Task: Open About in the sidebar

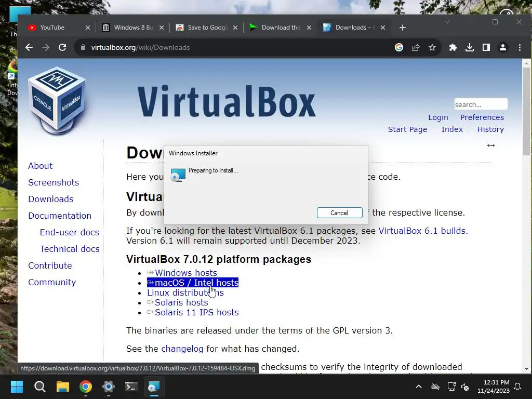Action: click(40, 166)
